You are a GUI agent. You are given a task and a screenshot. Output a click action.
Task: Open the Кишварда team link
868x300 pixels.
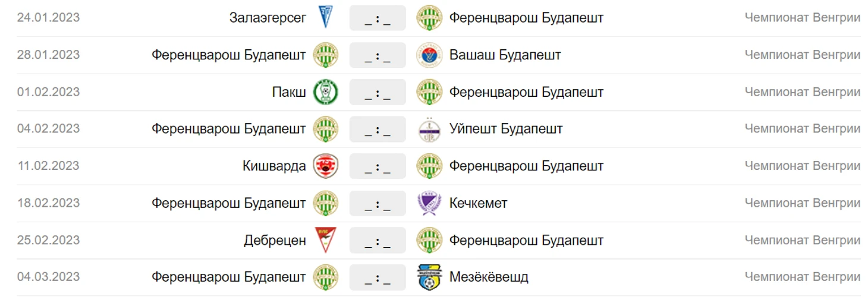coord(274,166)
